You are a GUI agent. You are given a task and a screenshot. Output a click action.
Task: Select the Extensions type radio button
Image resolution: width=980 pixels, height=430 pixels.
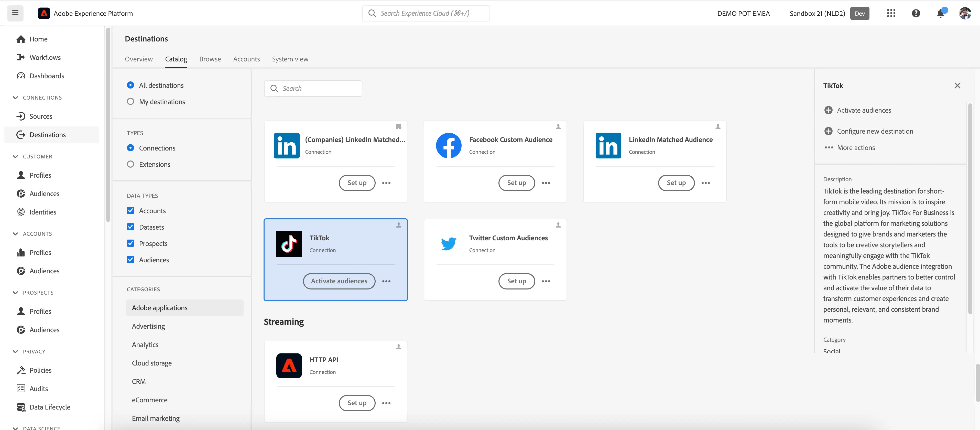coord(130,164)
